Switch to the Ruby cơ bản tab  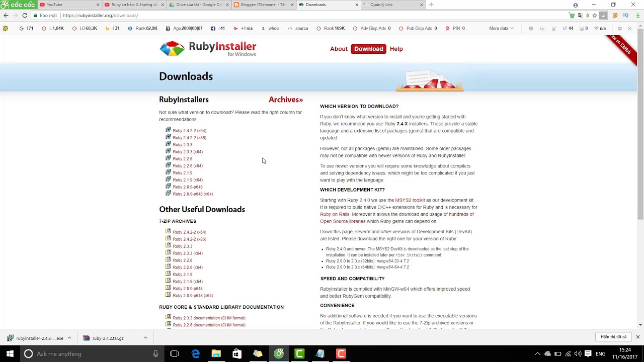coord(134,5)
